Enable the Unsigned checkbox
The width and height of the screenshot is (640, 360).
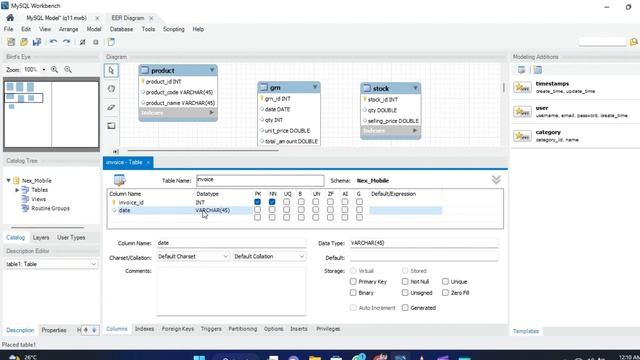pos(405,293)
